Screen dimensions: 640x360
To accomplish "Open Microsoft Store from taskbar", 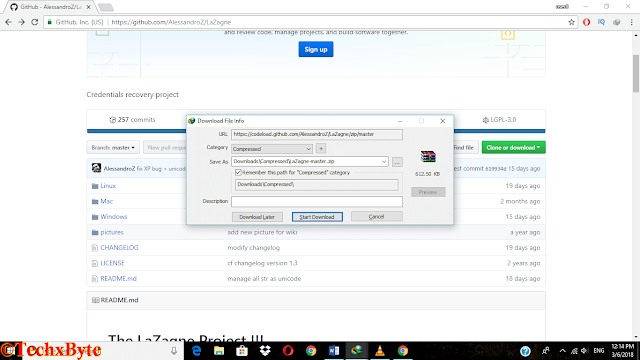I will (x=242, y=351).
